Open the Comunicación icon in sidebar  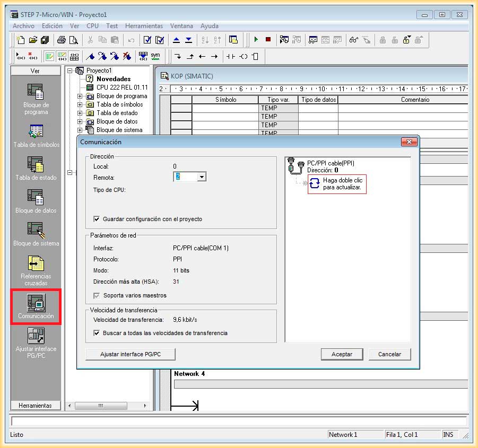[36, 303]
